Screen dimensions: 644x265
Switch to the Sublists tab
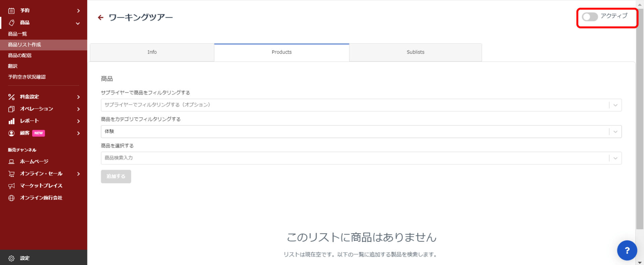coord(415,52)
